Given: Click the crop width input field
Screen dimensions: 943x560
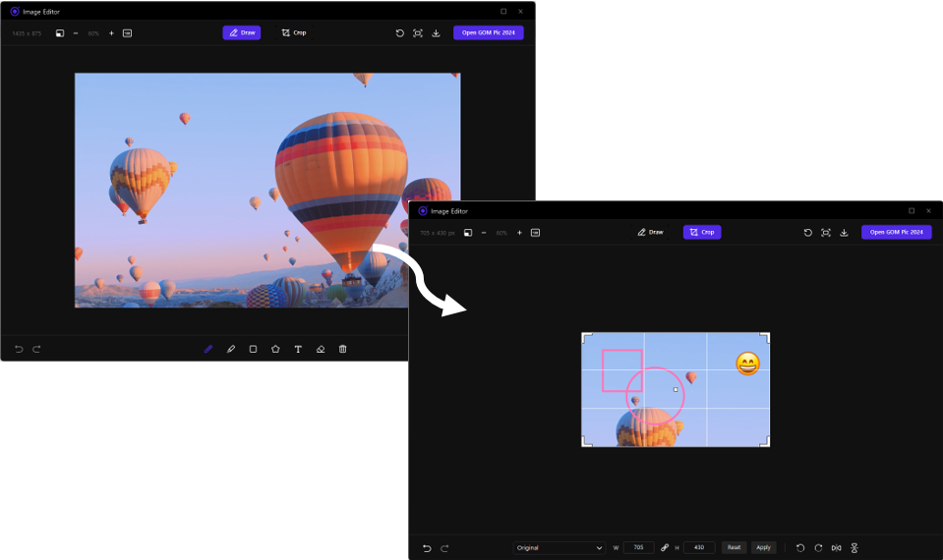Looking at the screenshot, I should point(638,547).
